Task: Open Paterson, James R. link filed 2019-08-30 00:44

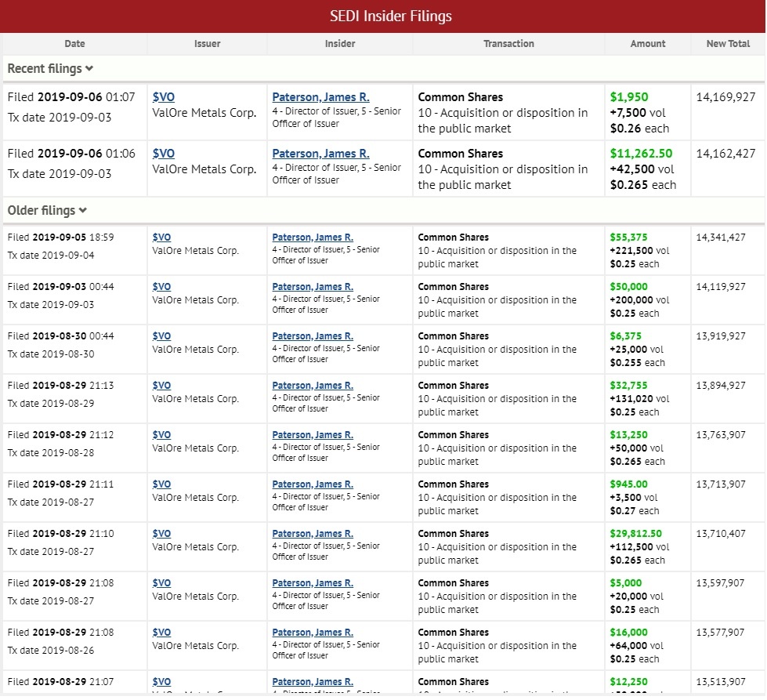Action: [313, 336]
